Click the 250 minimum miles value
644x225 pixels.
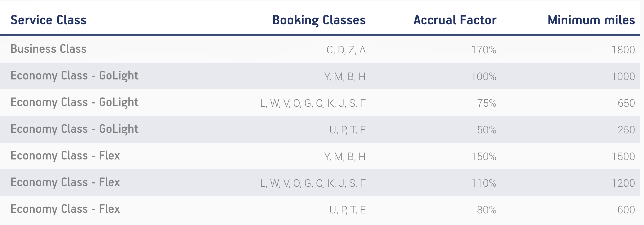click(626, 130)
